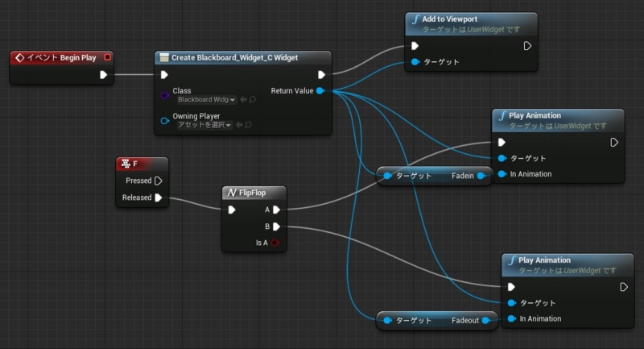The image size is (644, 349).
Task: Click the red Is A boolean pin
Action: tap(275, 243)
